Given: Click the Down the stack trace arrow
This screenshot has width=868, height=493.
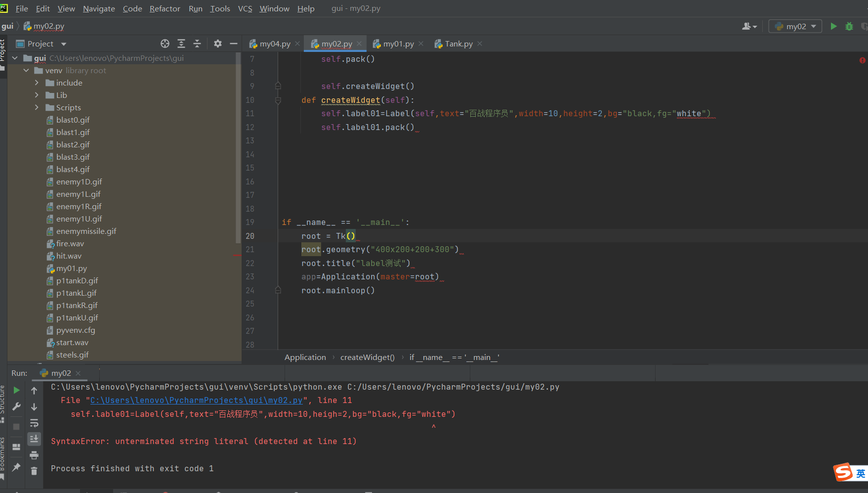Looking at the screenshot, I should pos(34,407).
